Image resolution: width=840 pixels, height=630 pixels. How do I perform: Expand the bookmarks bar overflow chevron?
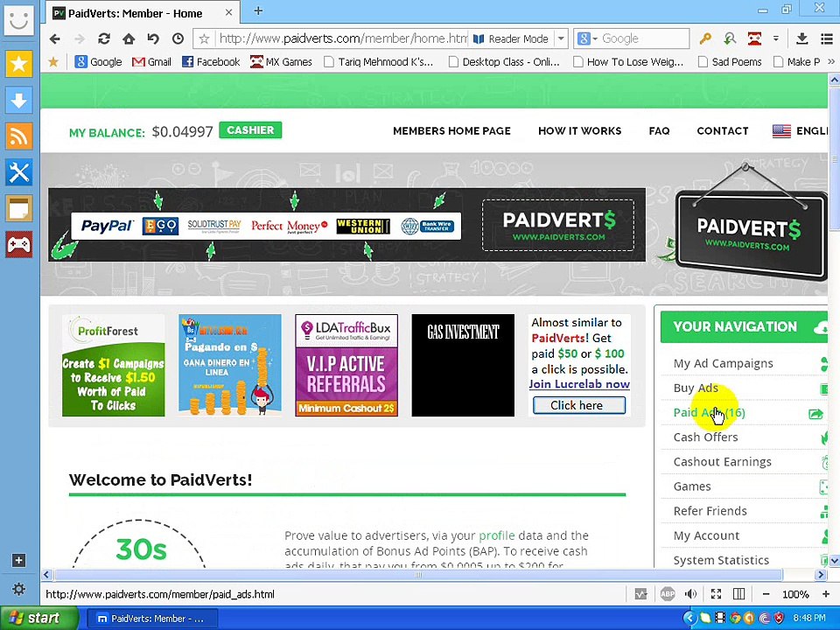[x=831, y=61]
